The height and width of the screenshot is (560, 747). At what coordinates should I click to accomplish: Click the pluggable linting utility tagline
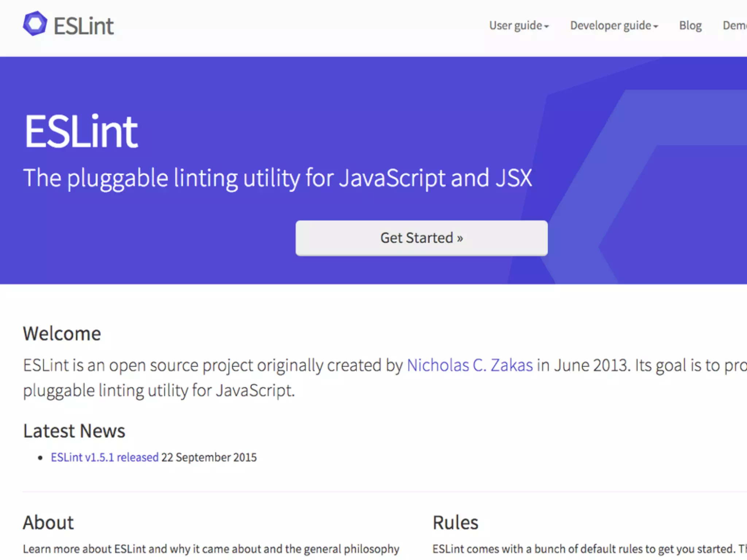pos(277,178)
